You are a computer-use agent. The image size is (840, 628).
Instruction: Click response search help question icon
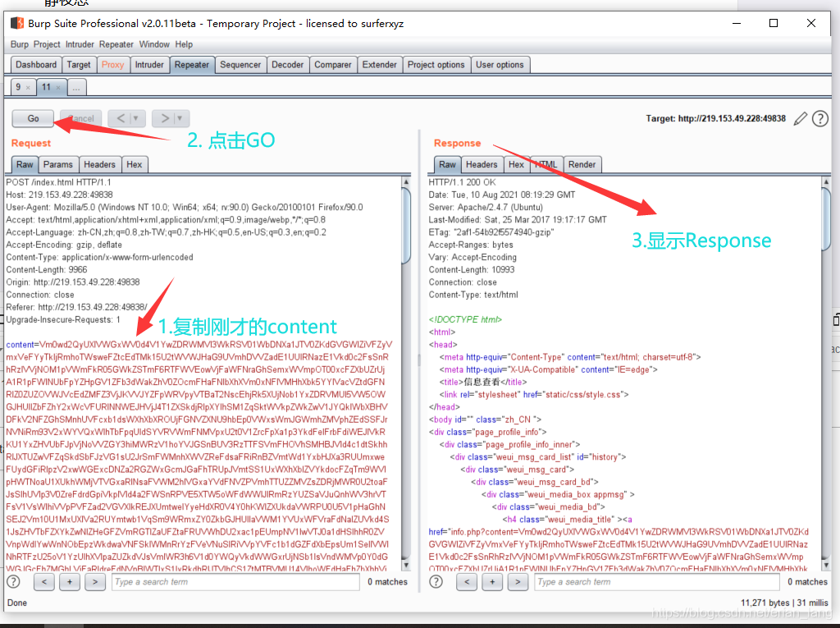click(x=436, y=582)
